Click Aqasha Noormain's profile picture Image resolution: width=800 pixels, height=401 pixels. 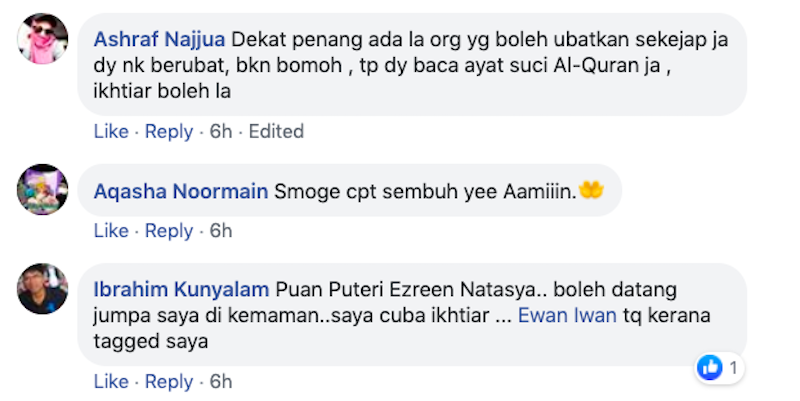(x=42, y=189)
